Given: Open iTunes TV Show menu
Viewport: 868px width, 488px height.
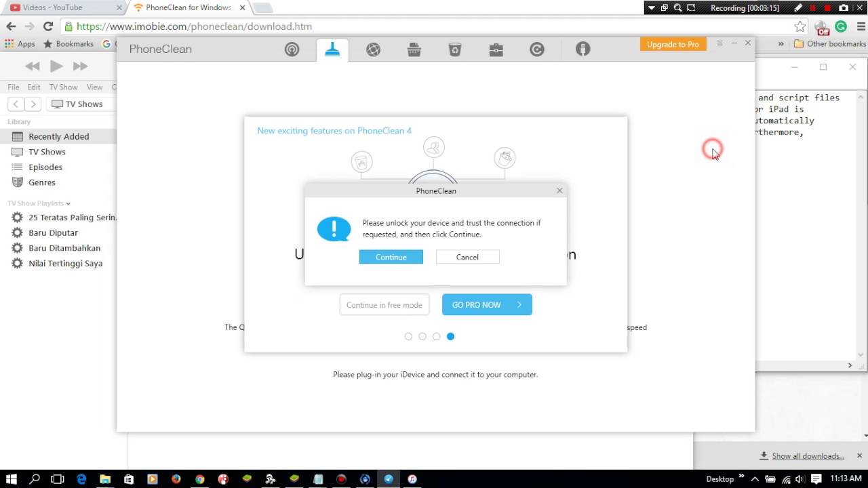Looking at the screenshot, I should 63,87.
